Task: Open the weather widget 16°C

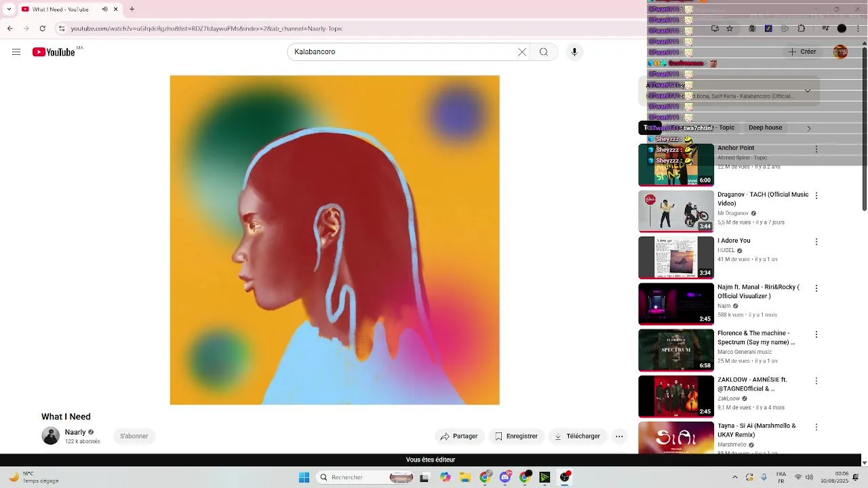Action: (x=34, y=477)
